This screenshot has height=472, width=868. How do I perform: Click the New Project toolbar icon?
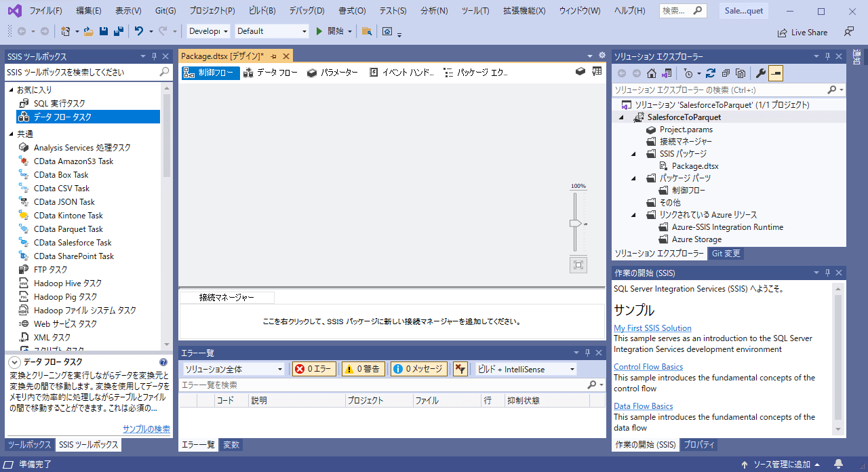[65, 31]
